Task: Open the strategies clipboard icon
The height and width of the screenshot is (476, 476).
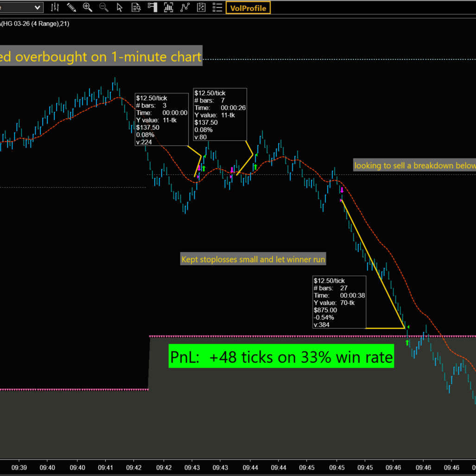Action: 201,7
